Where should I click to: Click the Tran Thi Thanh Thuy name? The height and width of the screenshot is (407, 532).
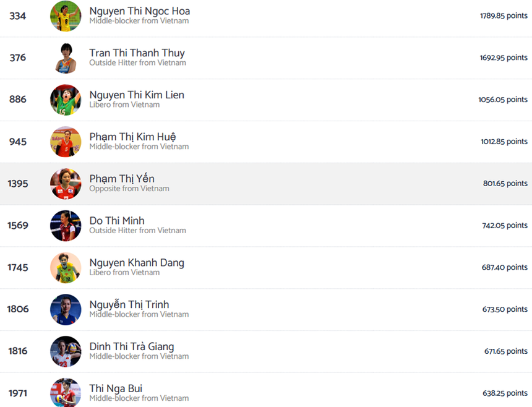click(137, 53)
